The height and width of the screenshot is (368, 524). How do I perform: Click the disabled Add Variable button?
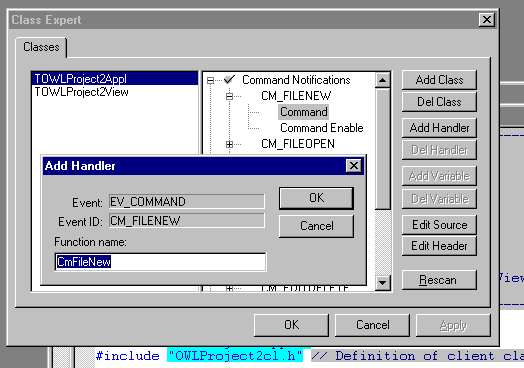pyautogui.click(x=439, y=176)
